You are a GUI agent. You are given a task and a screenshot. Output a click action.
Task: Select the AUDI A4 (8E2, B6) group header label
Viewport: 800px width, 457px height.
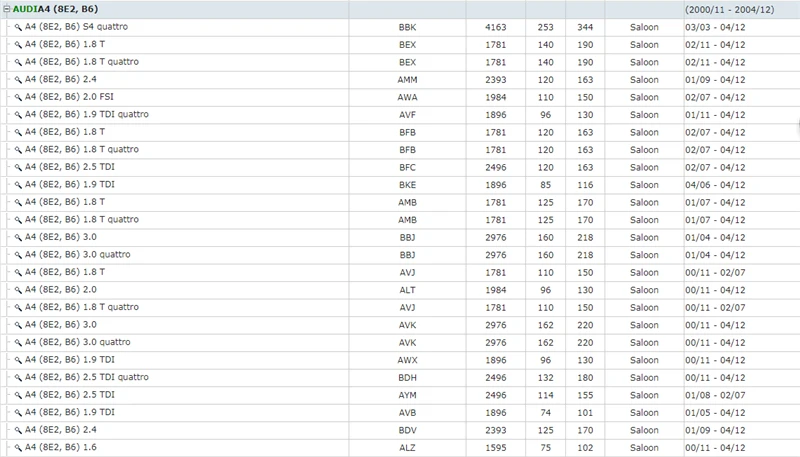tap(55, 9)
